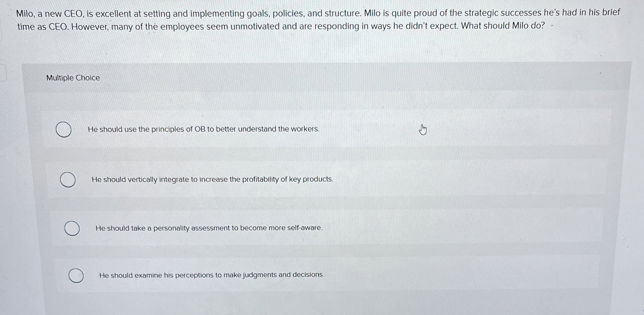The height and width of the screenshot is (315, 644).
Task: Click the answer mentioning profitability of key products
Action: click(213, 179)
